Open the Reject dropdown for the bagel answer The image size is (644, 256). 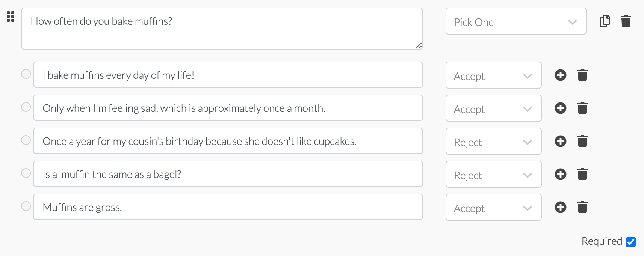(x=493, y=174)
